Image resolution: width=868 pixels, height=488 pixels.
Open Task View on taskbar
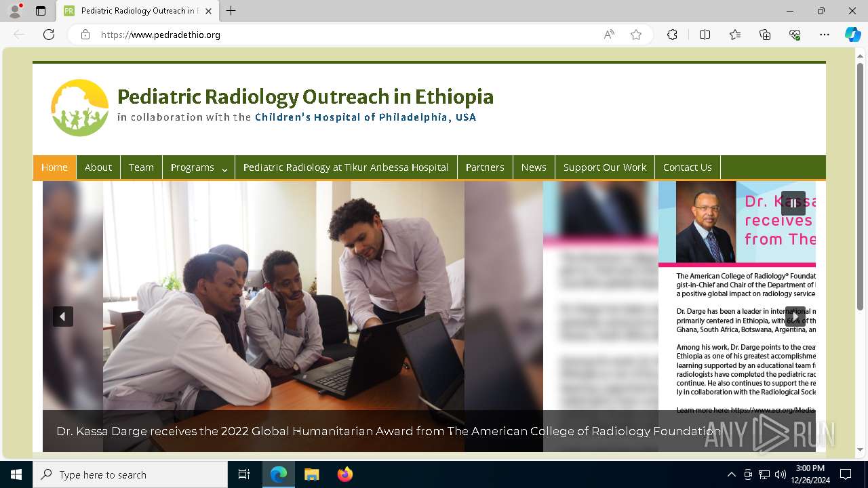[x=244, y=474]
